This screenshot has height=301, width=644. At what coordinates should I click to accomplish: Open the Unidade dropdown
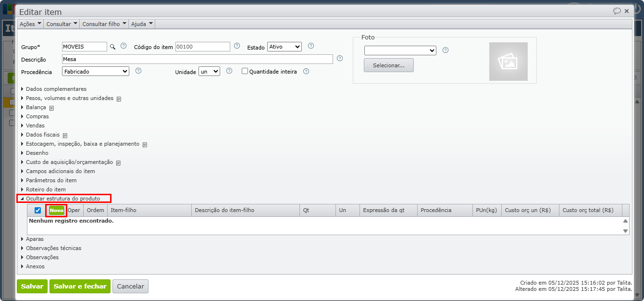pos(209,71)
